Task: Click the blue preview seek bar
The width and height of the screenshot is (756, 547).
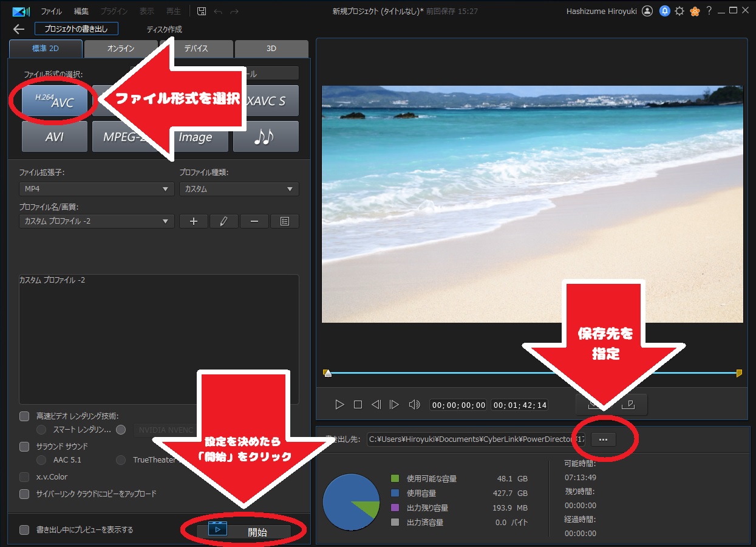Action: [x=533, y=373]
